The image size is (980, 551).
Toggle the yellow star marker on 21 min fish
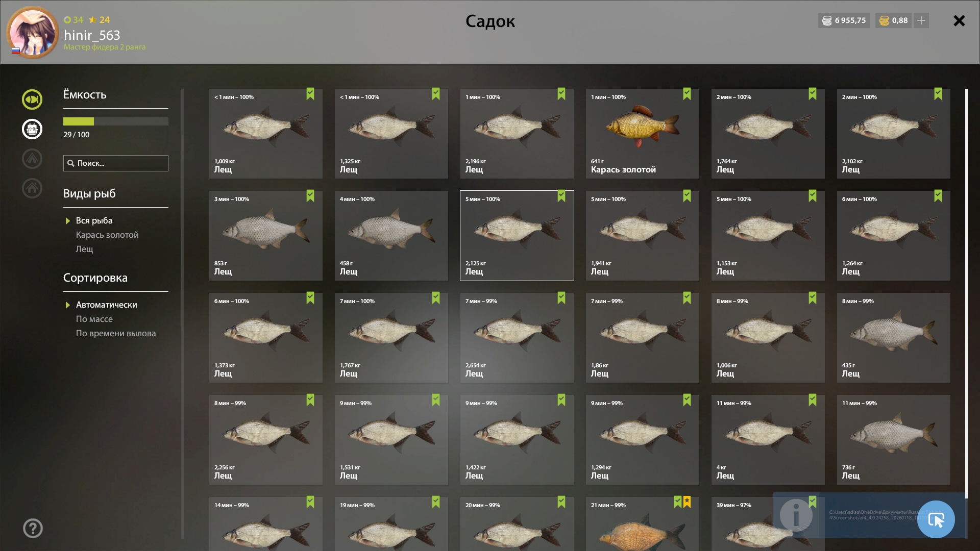[687, 502]
